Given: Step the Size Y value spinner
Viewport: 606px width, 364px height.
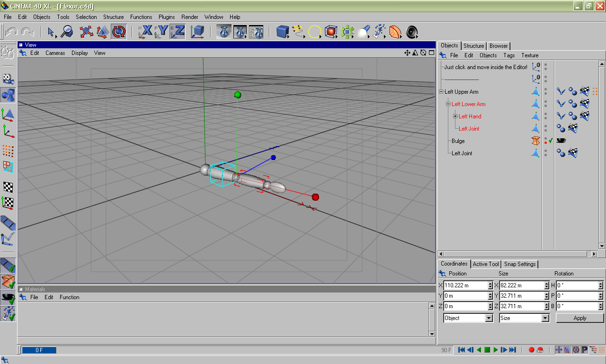Looking at the screenshot, I should coord(546,296).
